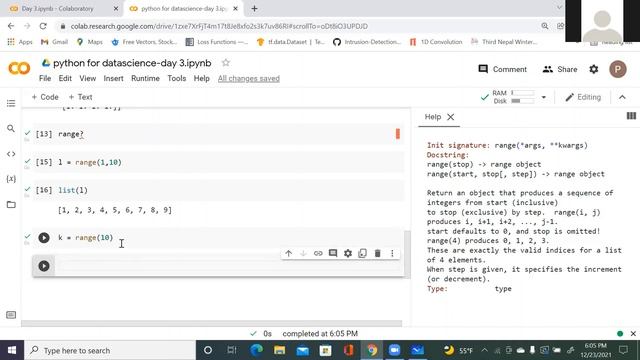
Task: Click the notebook title to rename
Action: (132, 63)
